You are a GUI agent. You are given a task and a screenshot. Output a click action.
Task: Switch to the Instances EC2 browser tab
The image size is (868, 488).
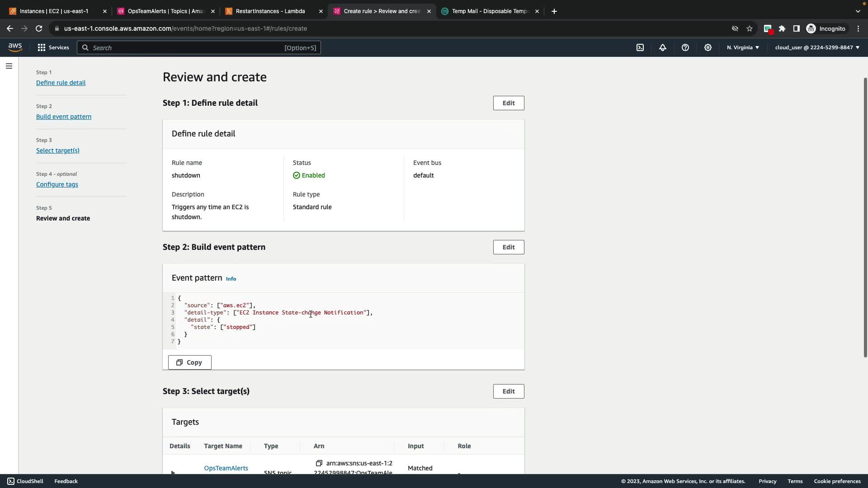[54, 11]
